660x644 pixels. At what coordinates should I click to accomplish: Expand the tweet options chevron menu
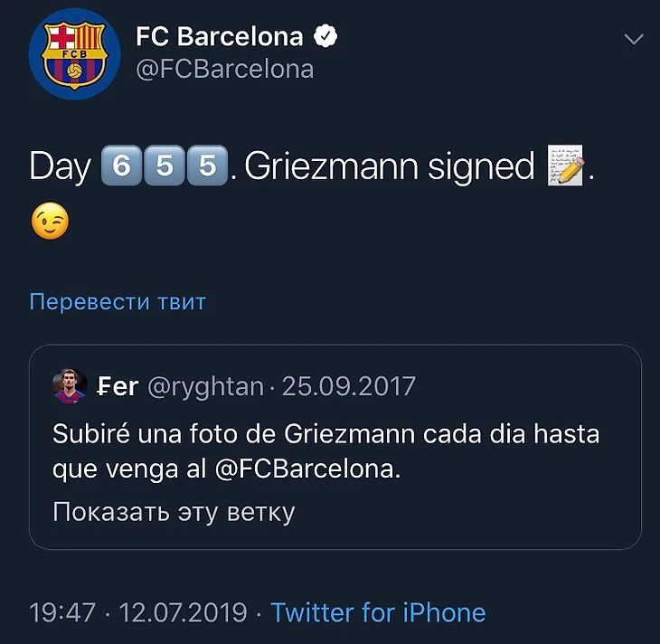(x=635, y=39)
